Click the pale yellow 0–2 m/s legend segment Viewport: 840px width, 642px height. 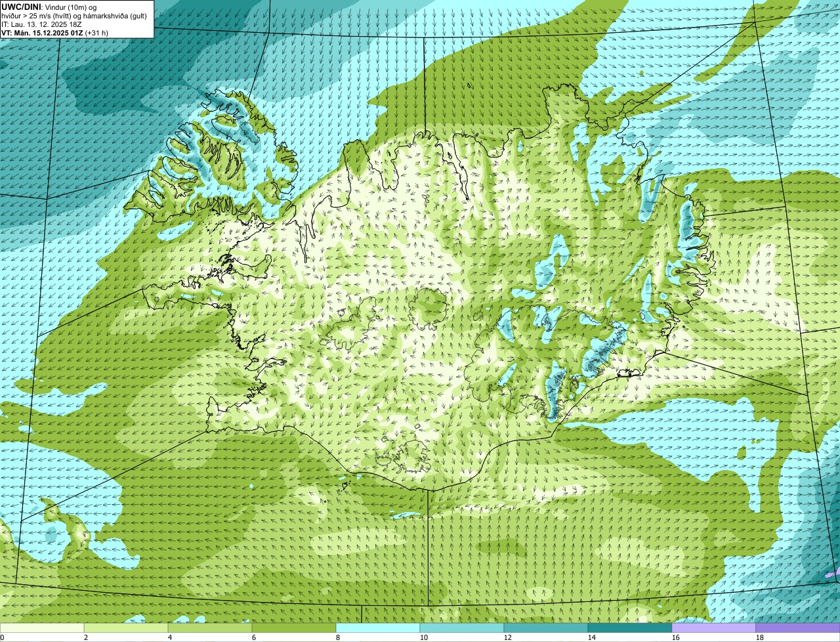(42, 628)
